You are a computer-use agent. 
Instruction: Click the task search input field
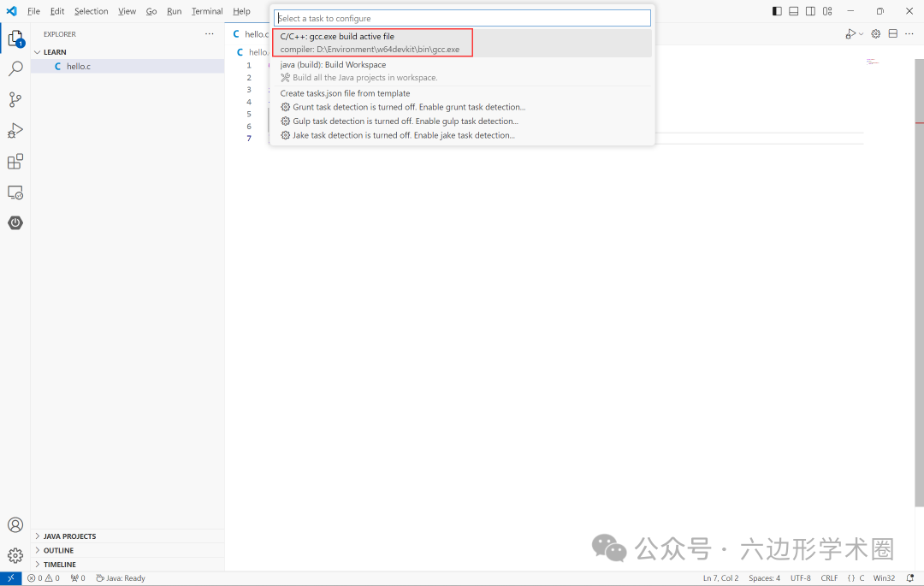462,17
